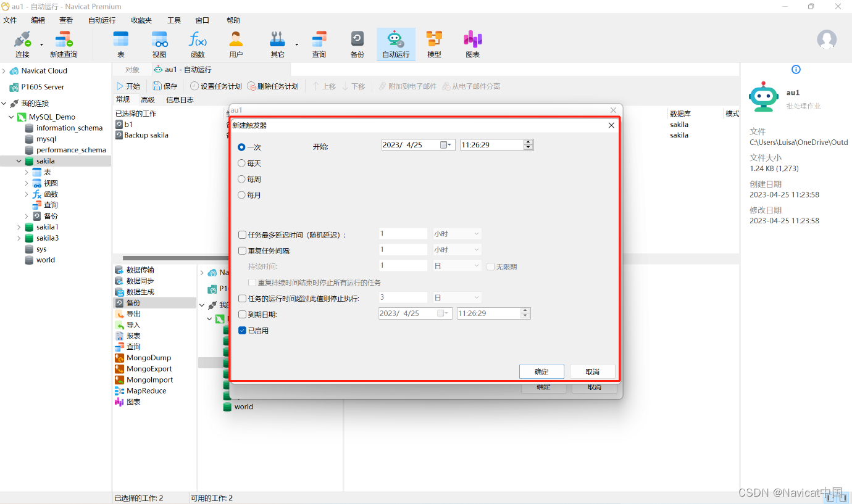This screenshot has width=852, height=504.
Task: Open the 收藏夹 (Favorites) menu
Action: (141, 20)
